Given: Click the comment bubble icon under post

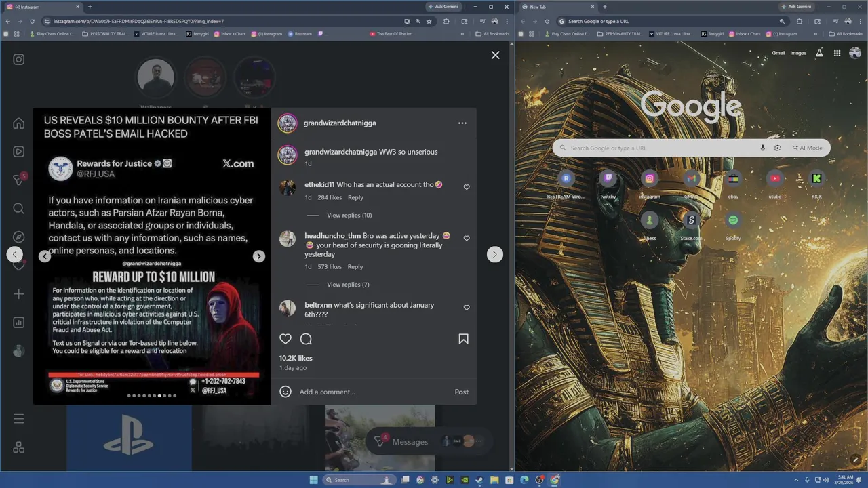Looking at the screenshot, I should (x=306, y=339).
